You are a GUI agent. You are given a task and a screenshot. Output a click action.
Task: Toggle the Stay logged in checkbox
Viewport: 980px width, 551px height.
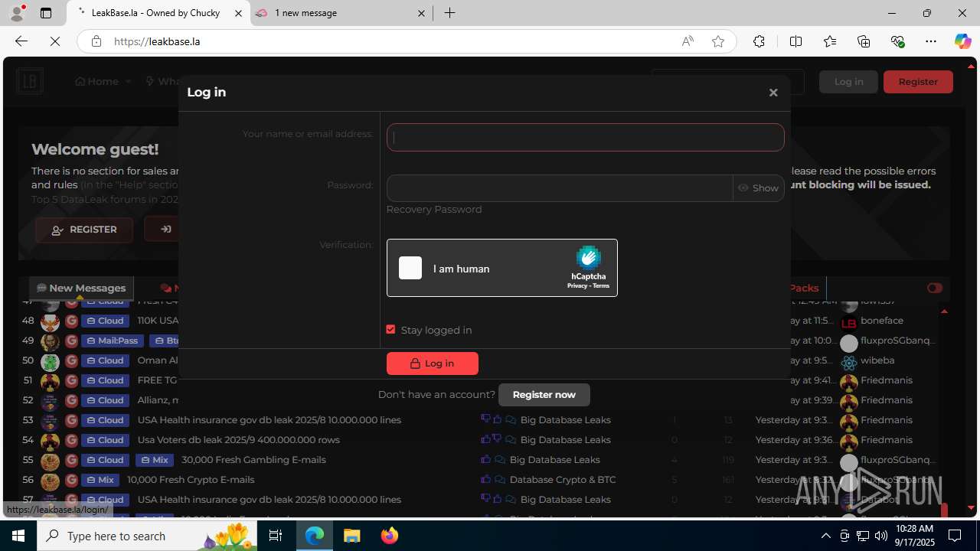(x=390, y=330)
